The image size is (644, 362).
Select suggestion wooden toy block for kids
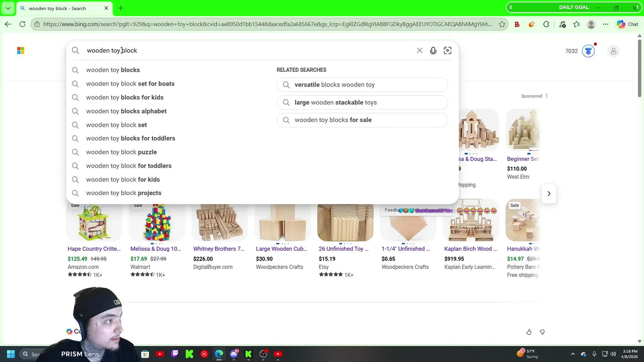tap(123, 179)
